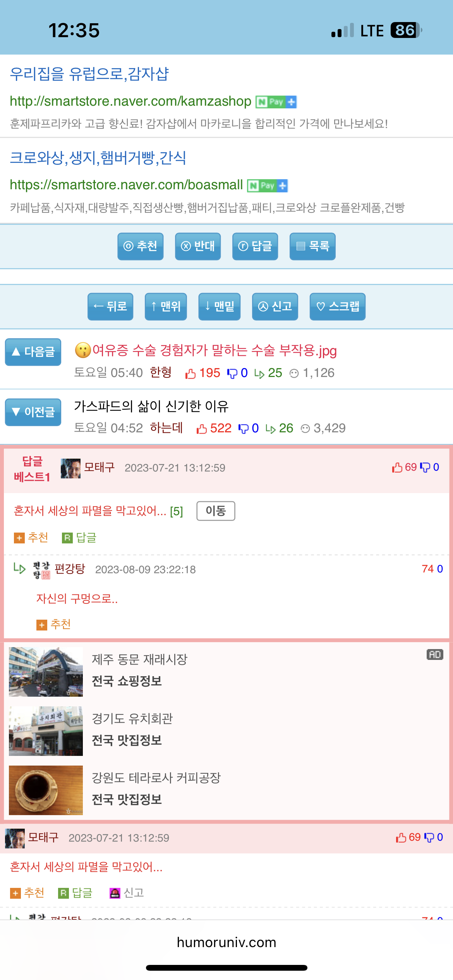Scrap the post with 스크랩 button
Image resolution: width=453 pixels, height=980 pixels.
coord(338,307)
